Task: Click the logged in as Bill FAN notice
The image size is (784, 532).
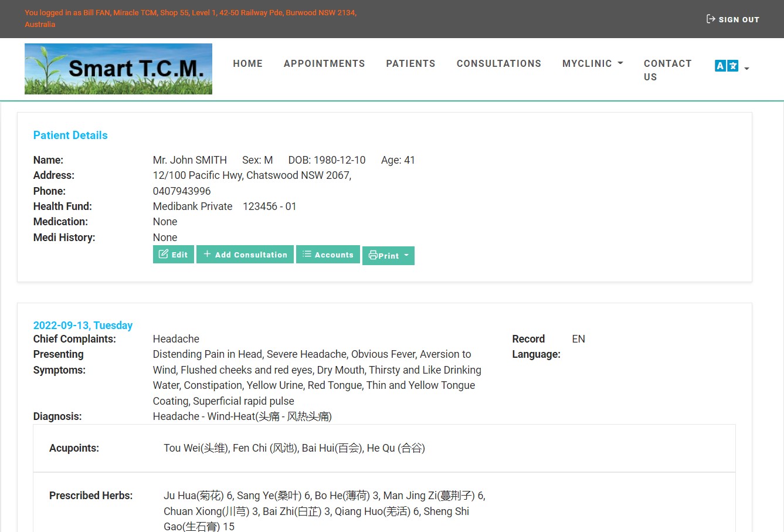Action: coord(191,18)
